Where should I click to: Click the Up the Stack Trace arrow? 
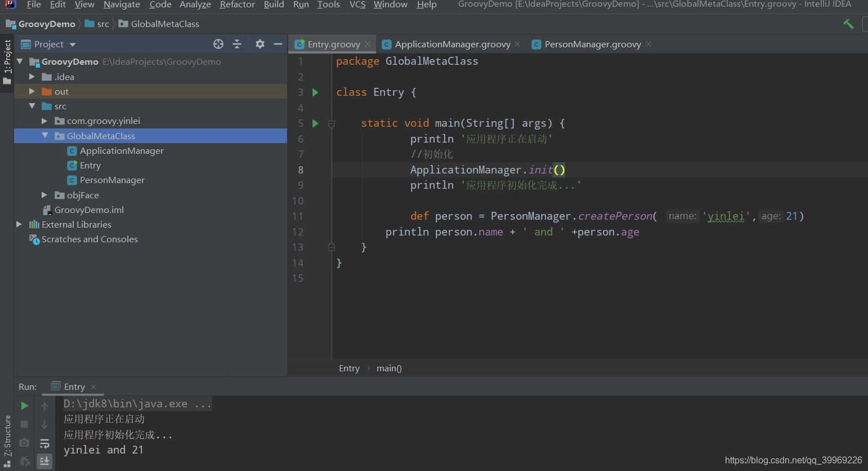click(x=44, y=406)
